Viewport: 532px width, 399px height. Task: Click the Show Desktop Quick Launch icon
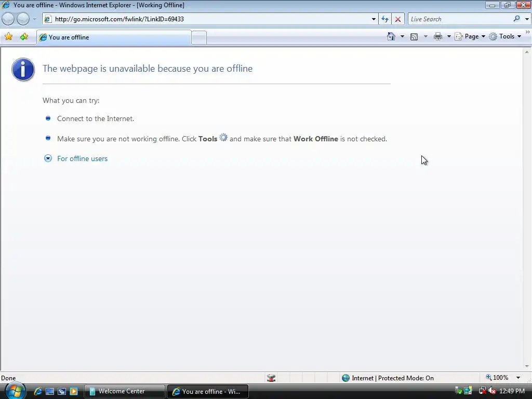tap(50, 391)
